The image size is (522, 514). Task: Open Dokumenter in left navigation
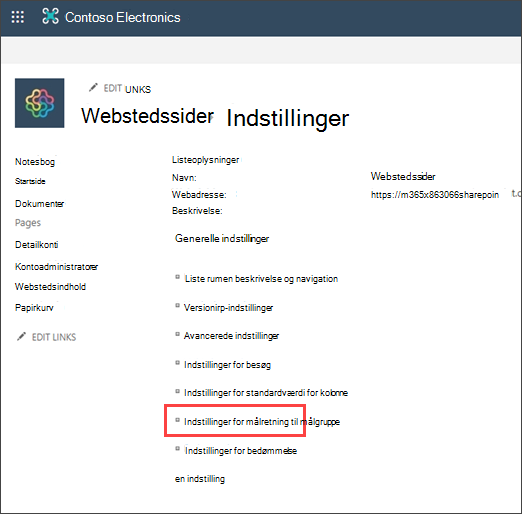coord(40,204)
